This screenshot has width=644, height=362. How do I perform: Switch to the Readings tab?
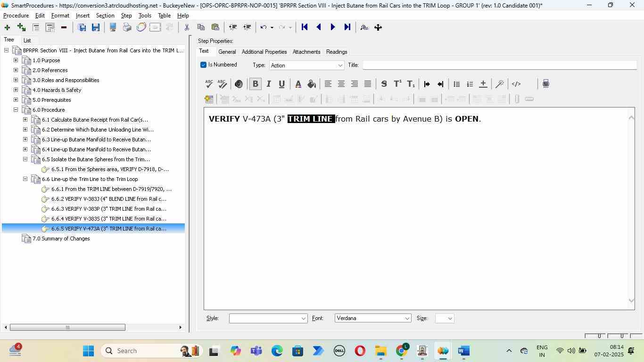point(337,52)
